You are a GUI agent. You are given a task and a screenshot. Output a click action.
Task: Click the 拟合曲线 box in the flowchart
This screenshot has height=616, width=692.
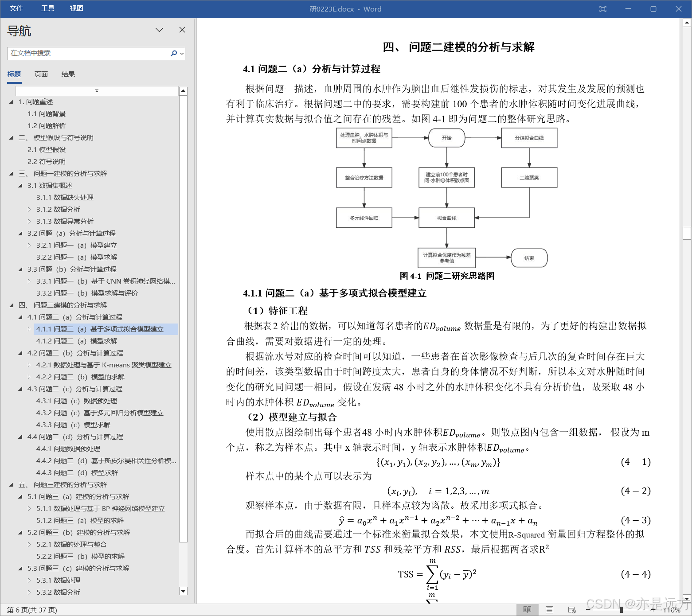(x=446, y=218)
